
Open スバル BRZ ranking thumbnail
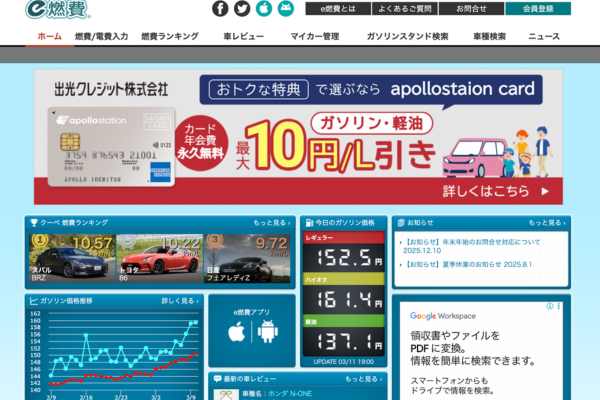click(72, 258)
